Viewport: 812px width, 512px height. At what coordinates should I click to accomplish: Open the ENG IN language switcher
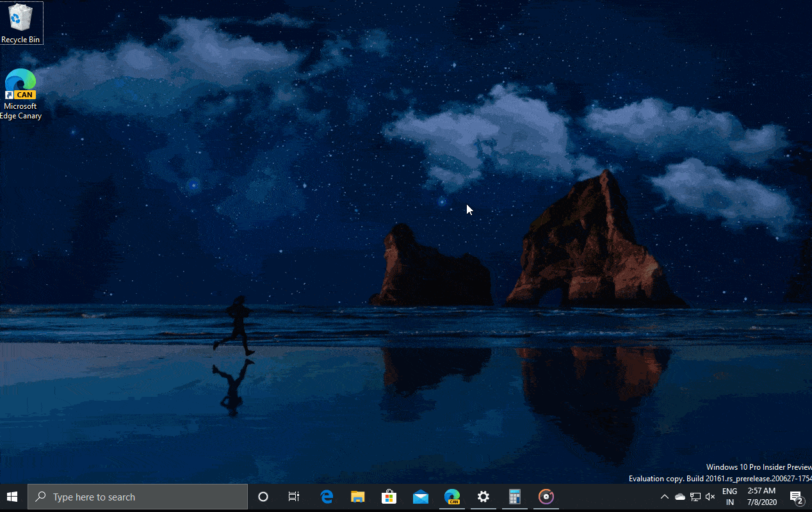(x=729, y=497)
